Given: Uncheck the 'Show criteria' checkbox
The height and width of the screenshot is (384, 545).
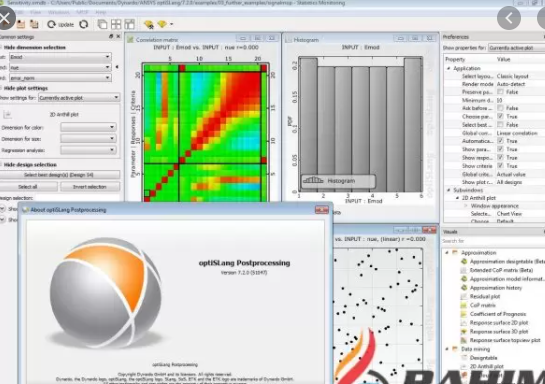Looking at the screenshot, I should click(500, 166).
